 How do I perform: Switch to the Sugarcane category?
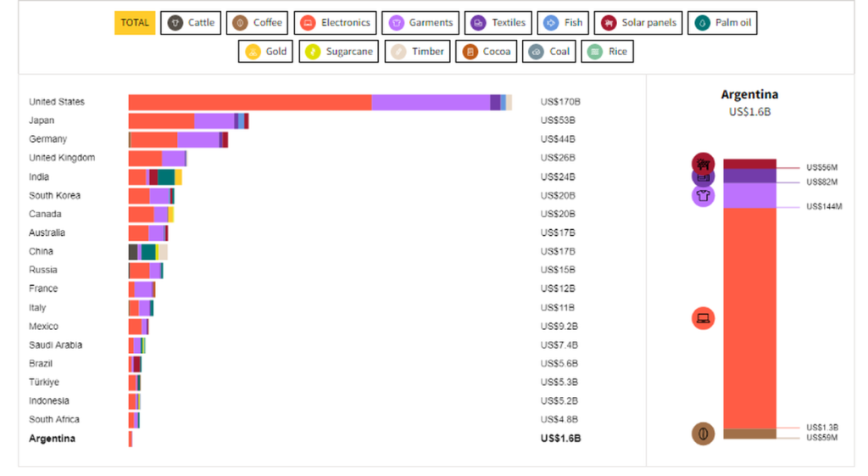[x=338, y=52]
